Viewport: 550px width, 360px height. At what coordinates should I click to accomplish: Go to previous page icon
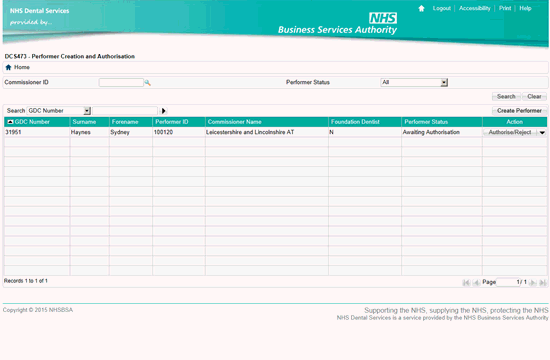(x=476, y=282)
